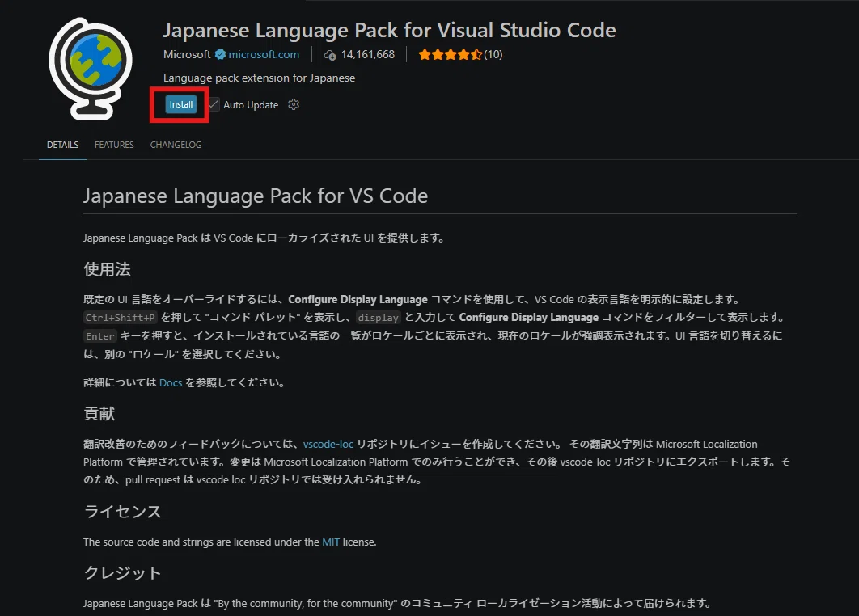Click the 'Language pack extension for Japanese' description
The image size is (859, 616).
coord(259,78)
